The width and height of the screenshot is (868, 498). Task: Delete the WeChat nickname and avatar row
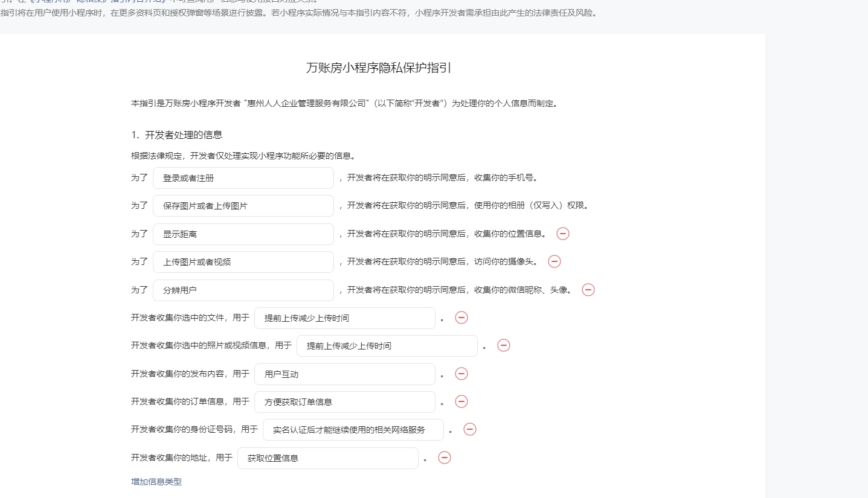coord(588,290)
